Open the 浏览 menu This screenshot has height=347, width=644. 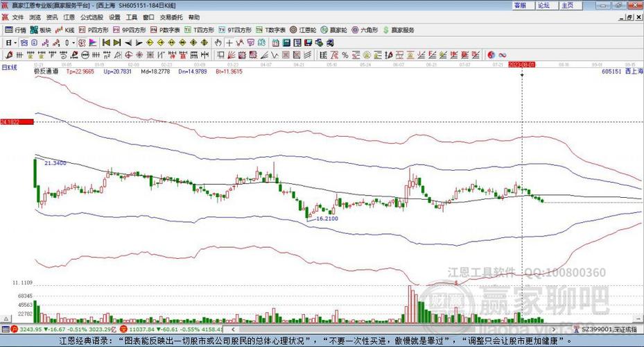[x=35, y=17]
